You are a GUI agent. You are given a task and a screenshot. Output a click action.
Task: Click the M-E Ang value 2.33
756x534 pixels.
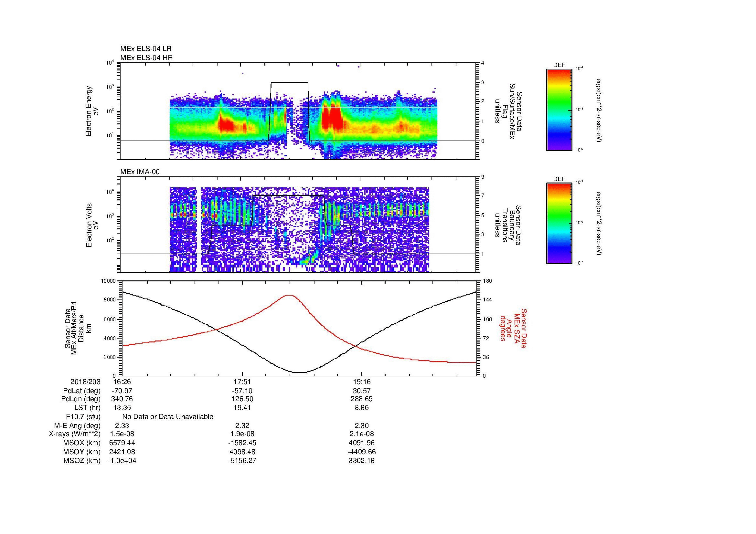(x=122, y=425)
